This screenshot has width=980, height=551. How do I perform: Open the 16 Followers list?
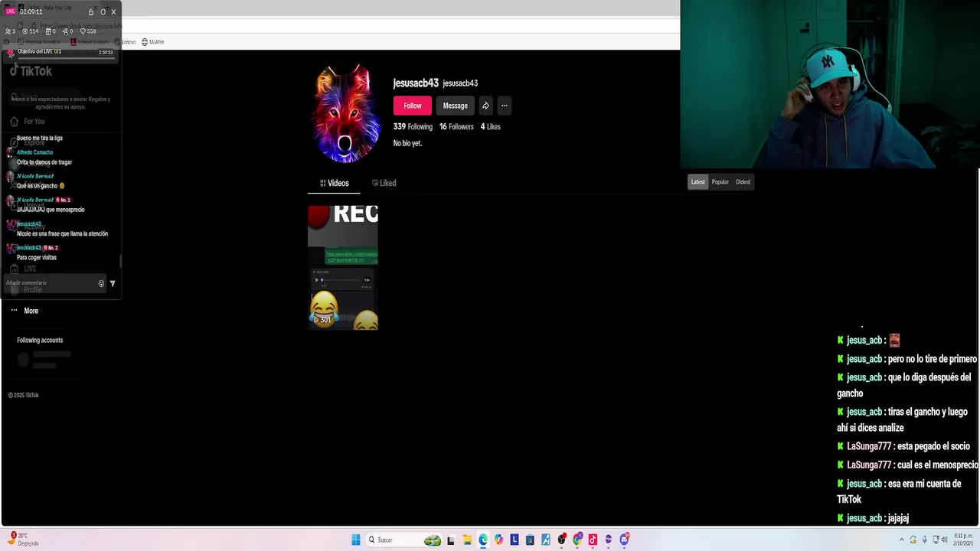coord(456,127)
